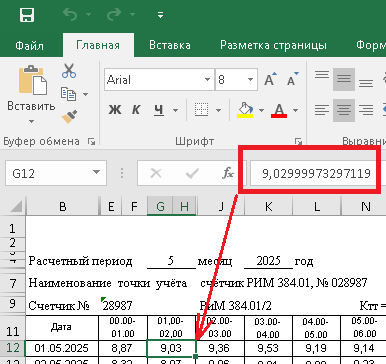Viewport: 386px width, 364px height.
Task: Apply yellow fill color bucket
Action: click(245, 110)
